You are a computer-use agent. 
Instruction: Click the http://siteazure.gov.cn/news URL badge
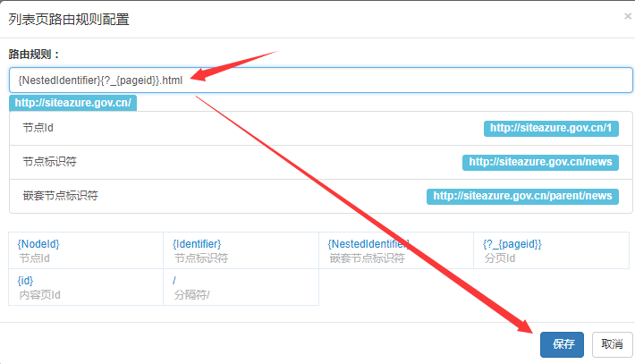pyautogui.click(x=540, y=162)
